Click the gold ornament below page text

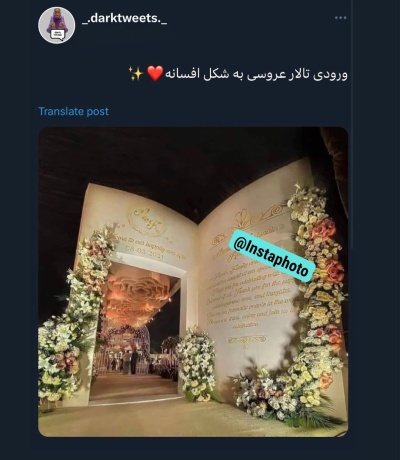246,341
